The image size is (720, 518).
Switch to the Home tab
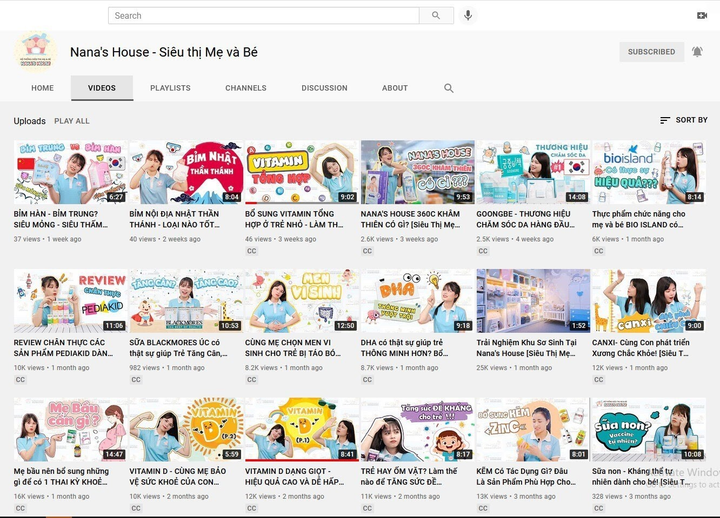[x=42, y=88]
